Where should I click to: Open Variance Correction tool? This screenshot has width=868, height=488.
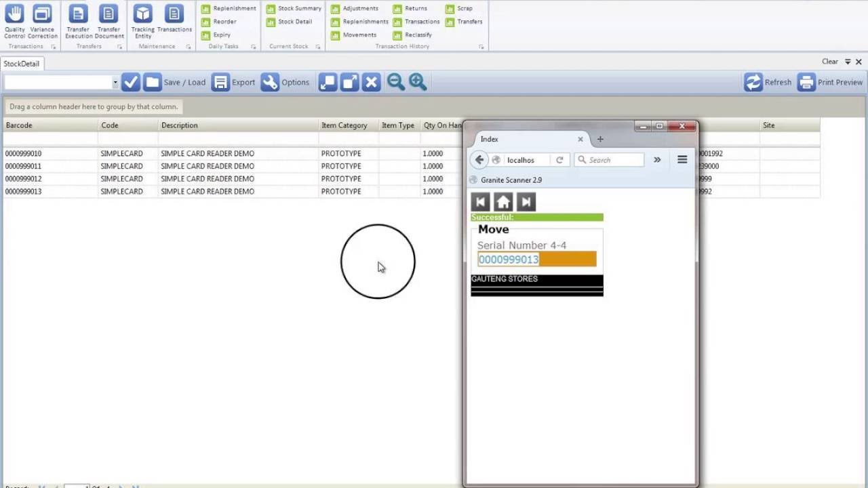click(x=43, y=21)
